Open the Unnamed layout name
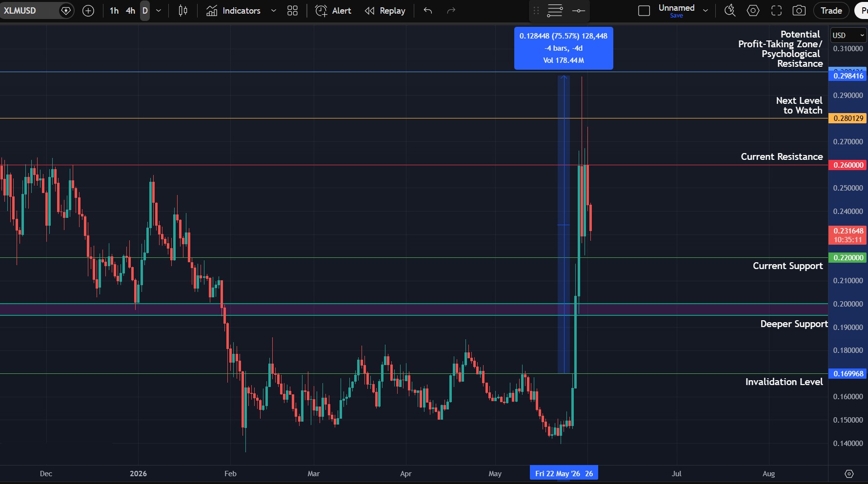 click(x=676, y=8)
